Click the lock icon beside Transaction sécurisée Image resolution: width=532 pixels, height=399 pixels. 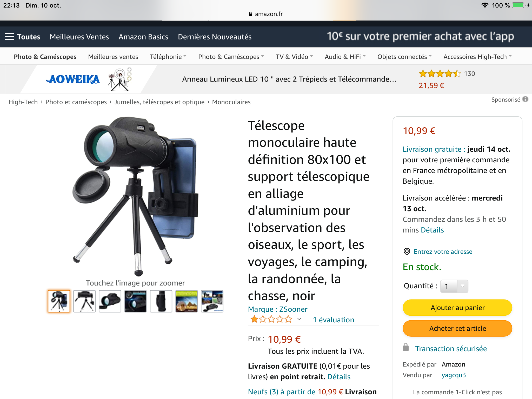point(405,347)
